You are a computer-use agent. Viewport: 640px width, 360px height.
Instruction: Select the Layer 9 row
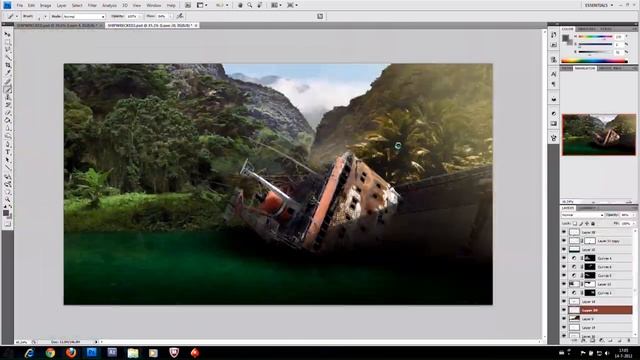pyautogui.click(x=597, y=319)
